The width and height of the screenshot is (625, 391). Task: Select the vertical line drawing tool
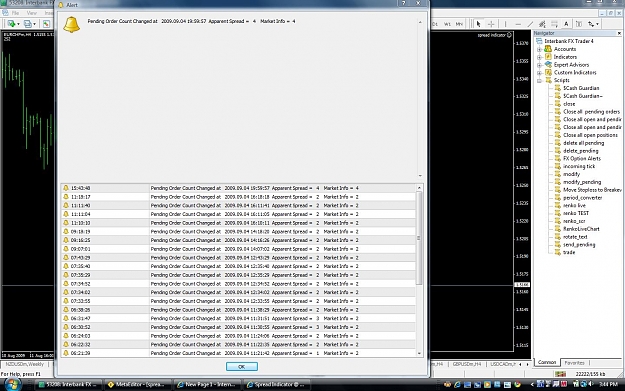(x=505, y=24)
